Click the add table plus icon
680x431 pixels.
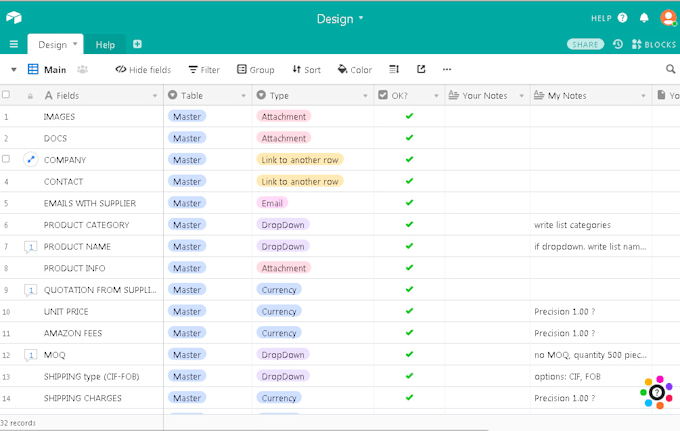[137, 44]
